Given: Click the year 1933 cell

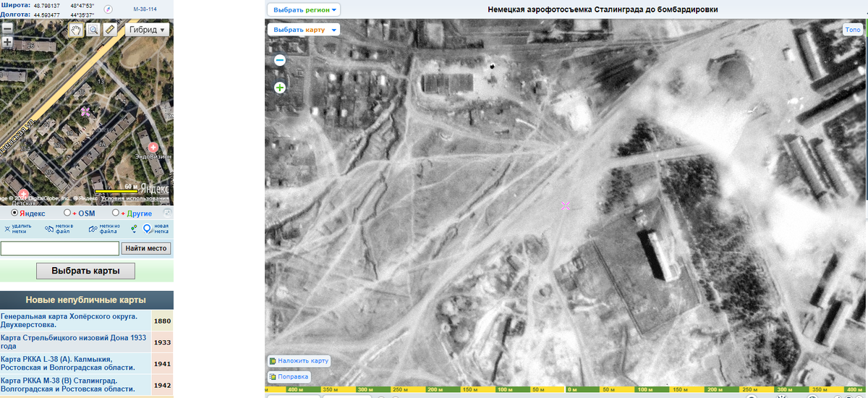Looking at the screenshot, I should pyautogui.click(x=163, y=342).
